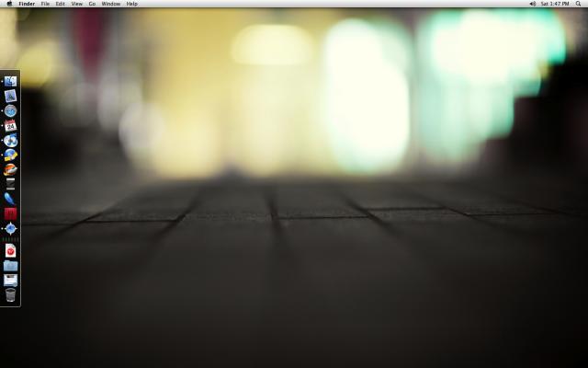Screen dimensions: 588x368
Task: Launch the round blue Safari-style Dock icon
Action: coord(10,110)
